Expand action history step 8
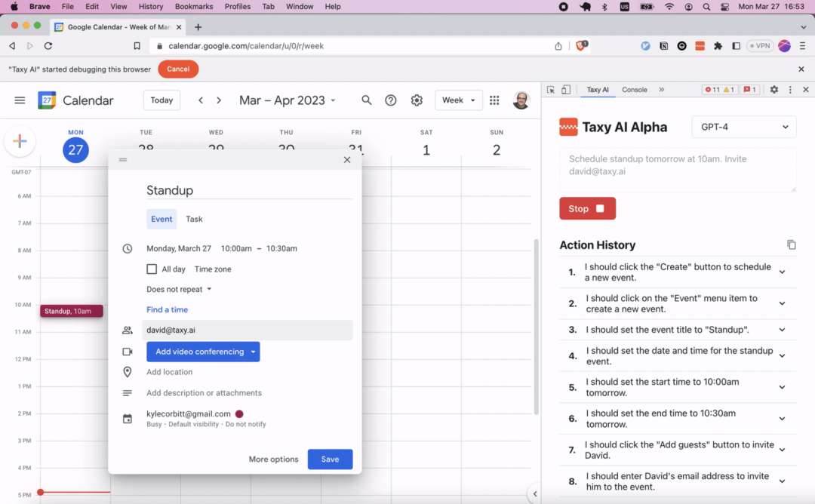 point(782,481)
